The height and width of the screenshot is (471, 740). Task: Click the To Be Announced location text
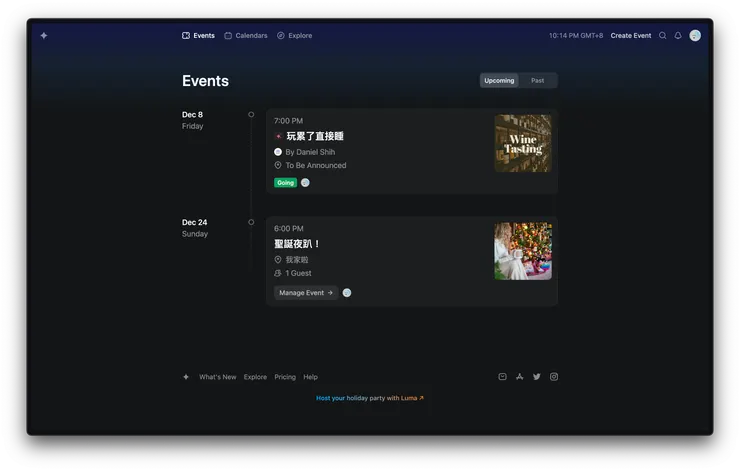tap(316, 165)
